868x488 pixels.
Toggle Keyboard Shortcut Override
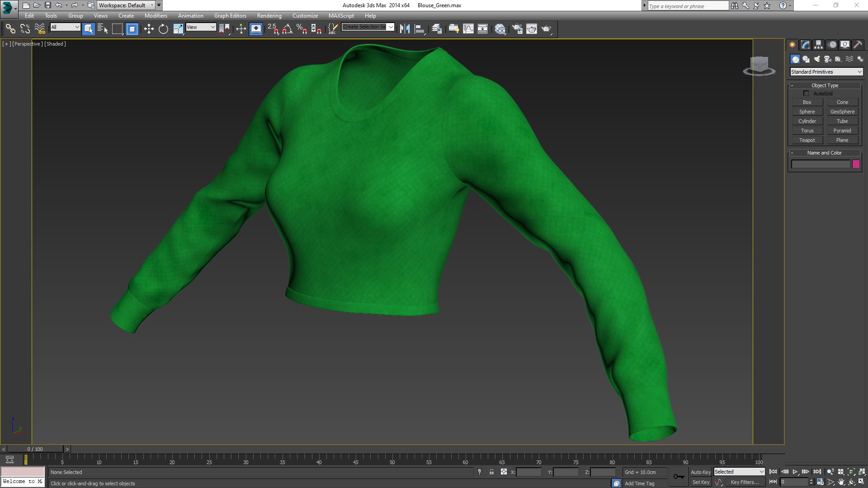click(256, 29)
